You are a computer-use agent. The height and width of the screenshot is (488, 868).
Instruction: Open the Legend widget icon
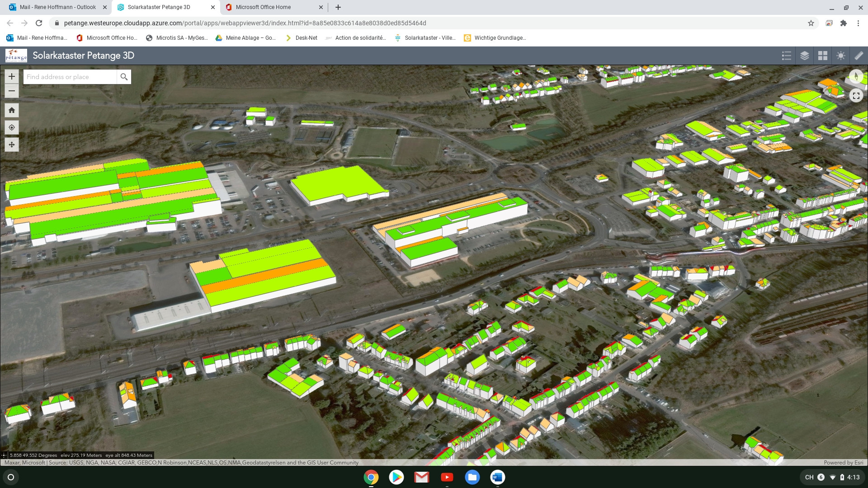tap(787, 56)
